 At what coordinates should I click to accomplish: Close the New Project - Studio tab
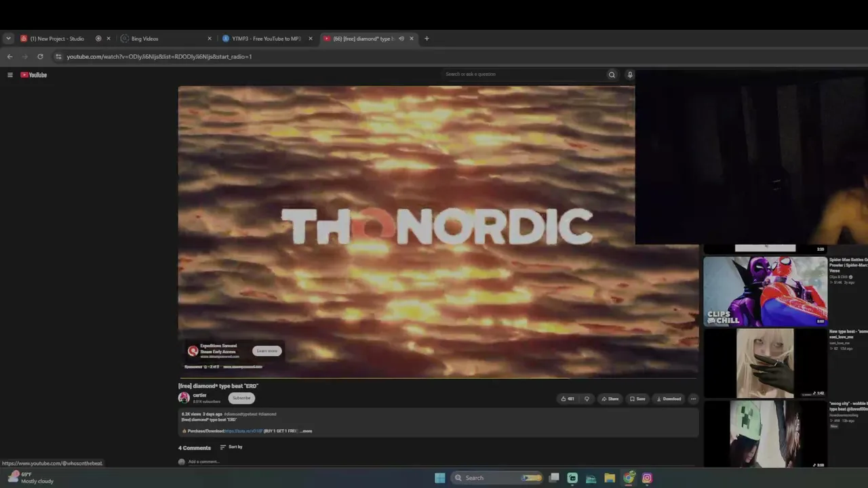point(108,39)
